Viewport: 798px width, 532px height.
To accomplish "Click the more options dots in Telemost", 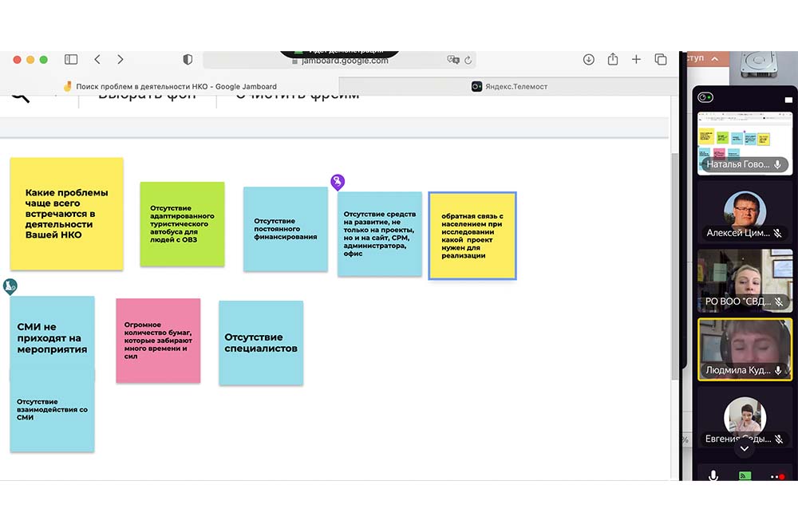I will [x=776, y=476].
